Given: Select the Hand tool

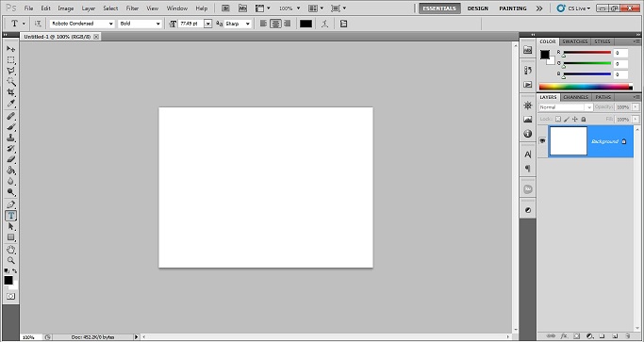Looking at the screenshot, I should pos(10,250).
